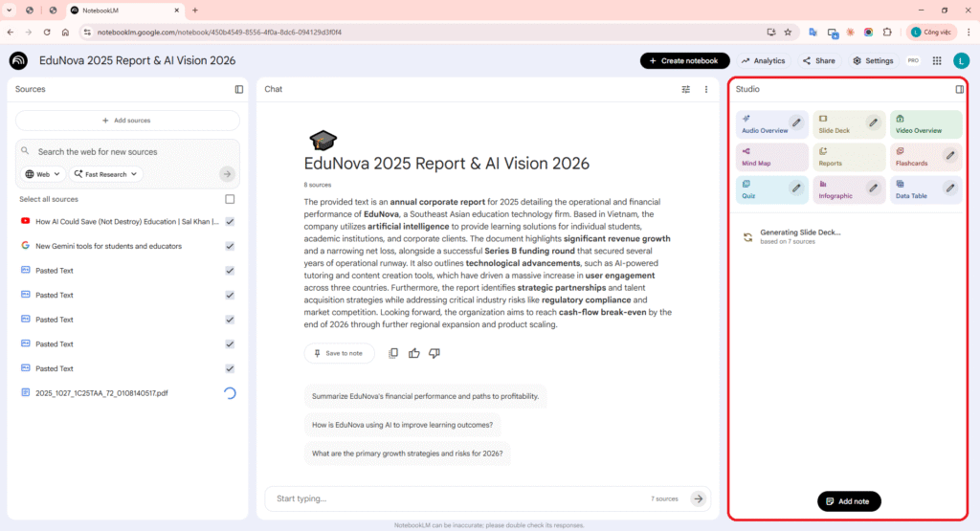Edit Audio Overview with pencil icon
The height and width of the screenshot is (531, 980).
point(796,122)
